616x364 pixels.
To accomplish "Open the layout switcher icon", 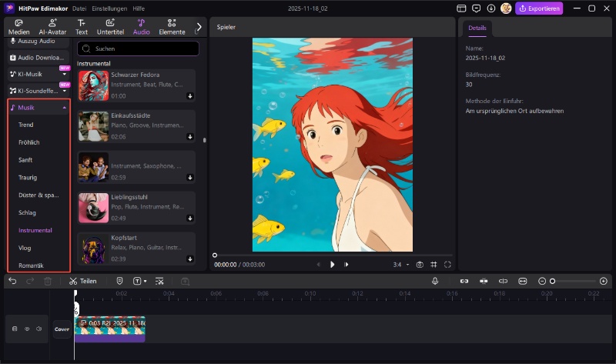I will 461,8.
